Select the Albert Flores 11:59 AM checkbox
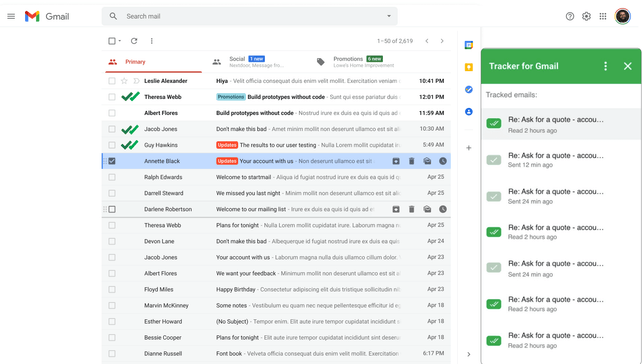Image resolution: width=642 pixels, height=364 pixels. point(112,113)
